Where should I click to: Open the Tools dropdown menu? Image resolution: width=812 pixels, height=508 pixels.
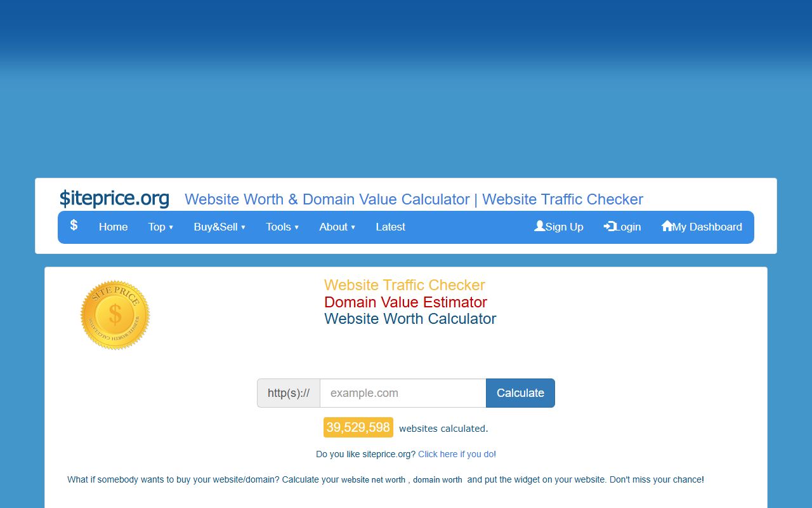pos(282,227)
